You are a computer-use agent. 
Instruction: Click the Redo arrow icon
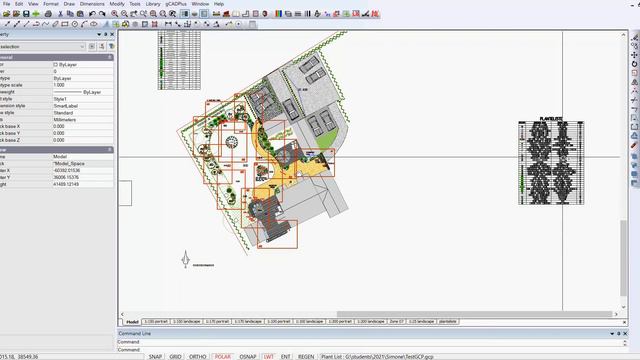(x=102, y=14)
